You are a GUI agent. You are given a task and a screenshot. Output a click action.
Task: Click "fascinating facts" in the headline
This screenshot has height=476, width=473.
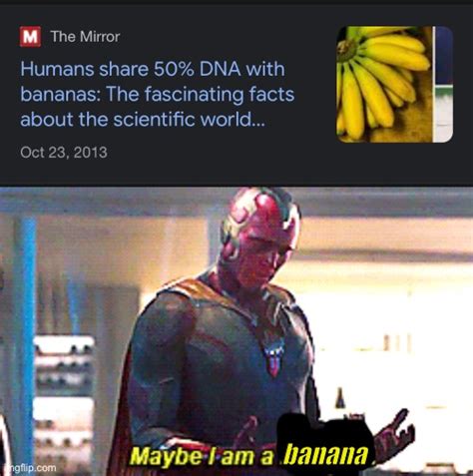pos(220,95)
